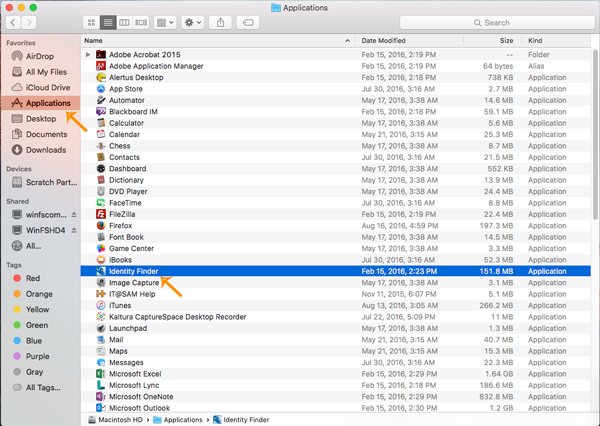Image resolution: width=600 pixels, height=426 pixels.
Task: Eject the winfscom shared volume
Action: 73,214
